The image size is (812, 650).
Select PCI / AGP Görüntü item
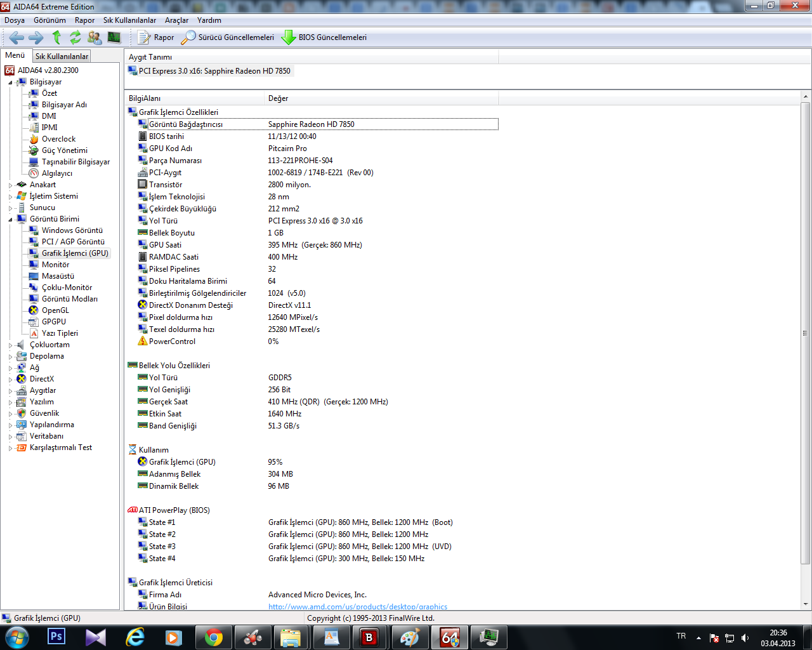click(x=73, y=242)
